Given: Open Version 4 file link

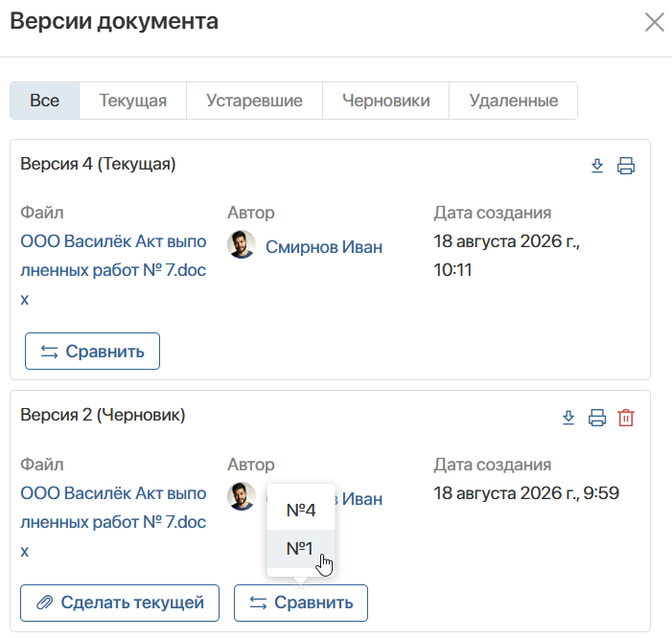Looking at the screenshot, I should pos(113,270).
